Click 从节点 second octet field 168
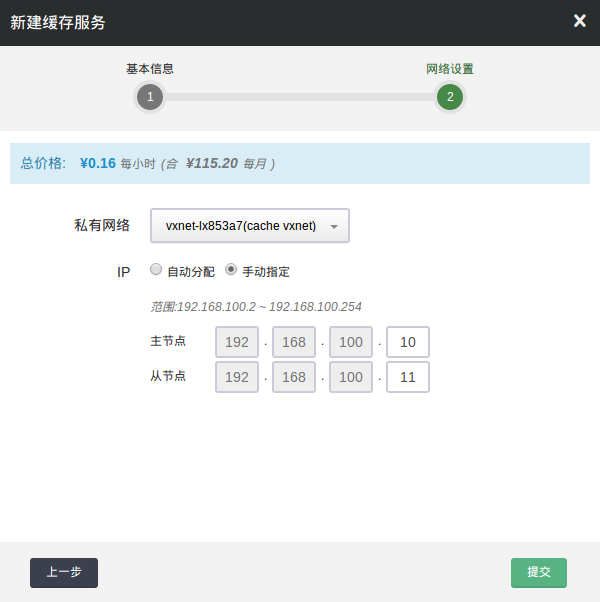Screen dimensions: 600x602 tap(294, 377)
